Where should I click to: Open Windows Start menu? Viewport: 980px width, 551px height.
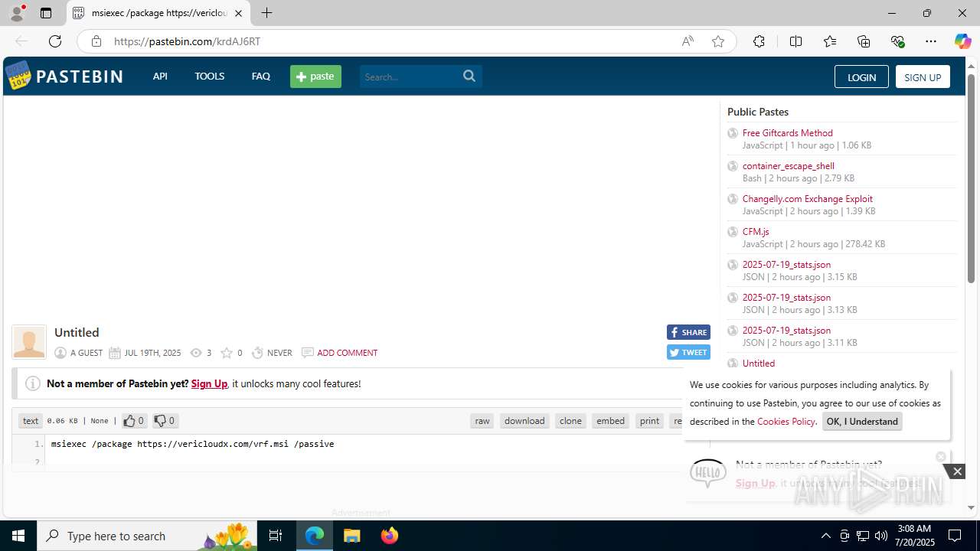click(18, 536)
